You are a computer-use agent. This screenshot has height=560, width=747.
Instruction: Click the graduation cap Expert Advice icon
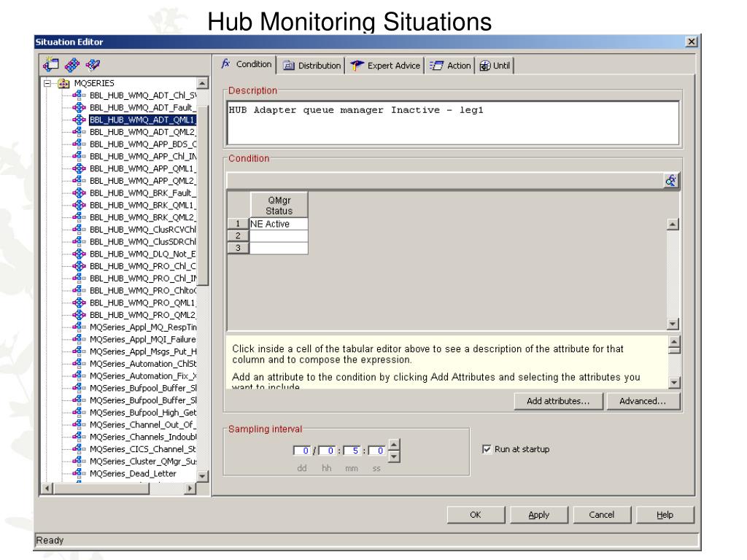(x=357, y=65)
